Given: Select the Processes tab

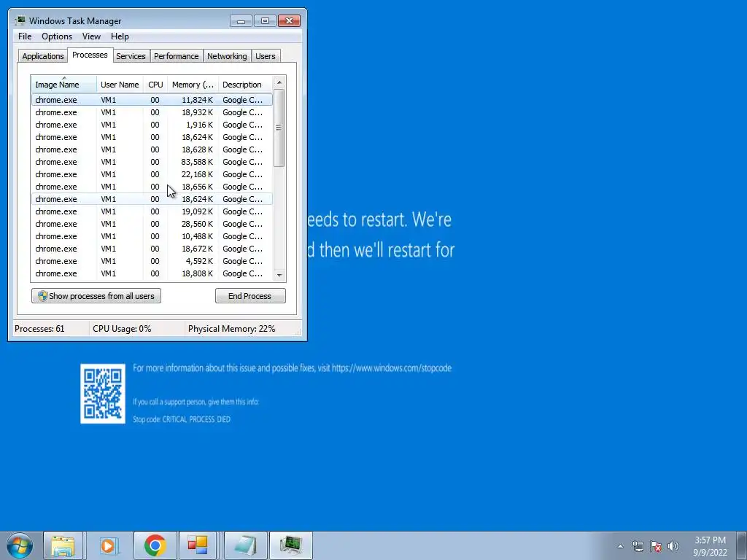Looking at the screenshot, I should [90, 55].
